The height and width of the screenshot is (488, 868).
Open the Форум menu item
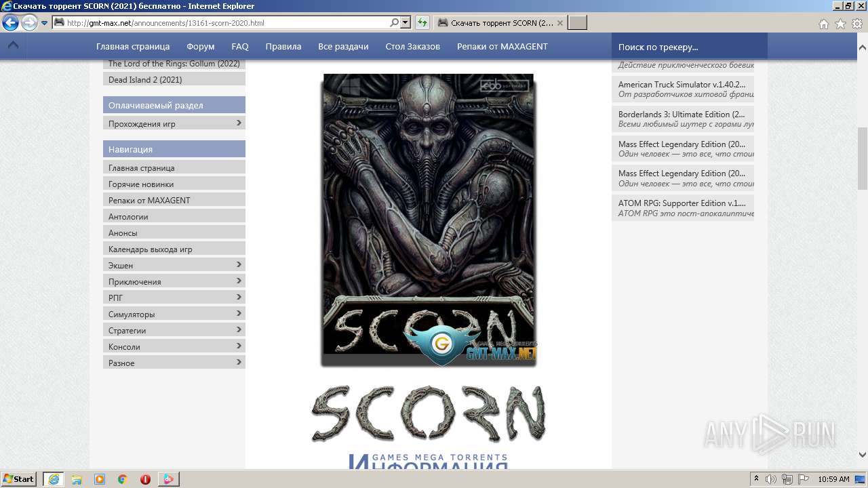[201, 47]
